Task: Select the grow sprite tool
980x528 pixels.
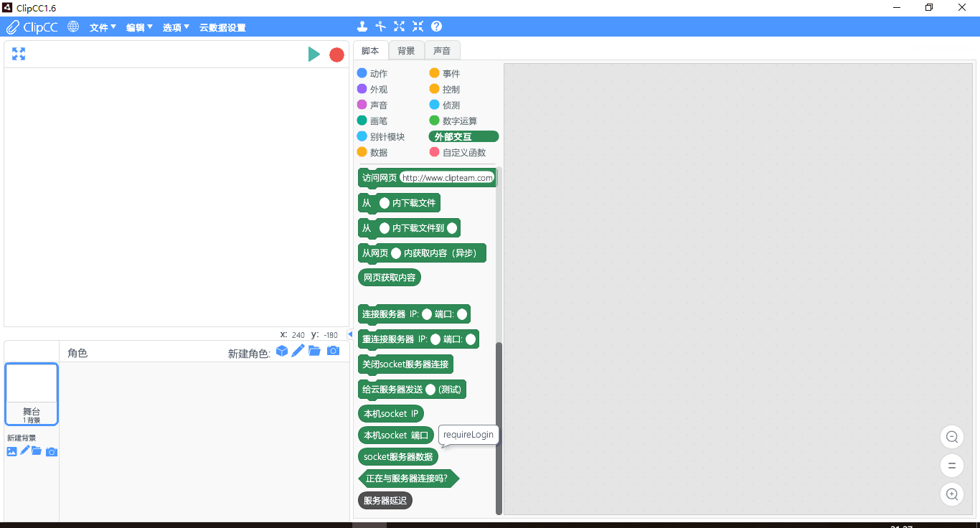Action: [x=400, y=27]
